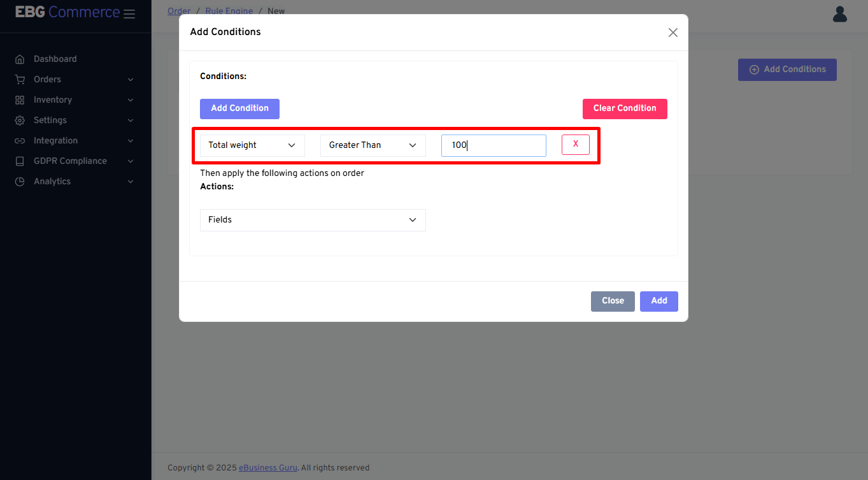Image resolution: width=868 pixels, height=480 pixels.
Task: Click the Settings gear icon
Action: (x=20, y=120)
